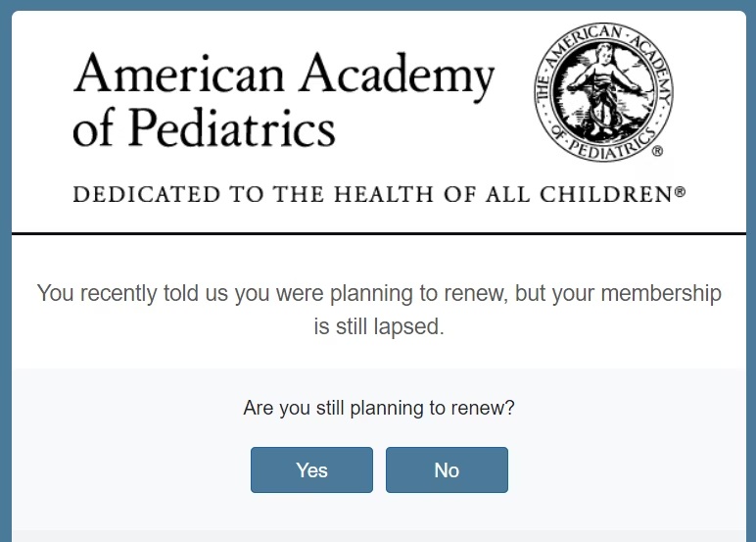Click the blue strip above the card
This screenshot has width=756, height=542.
pyautogui.click(x=378, y=5)
